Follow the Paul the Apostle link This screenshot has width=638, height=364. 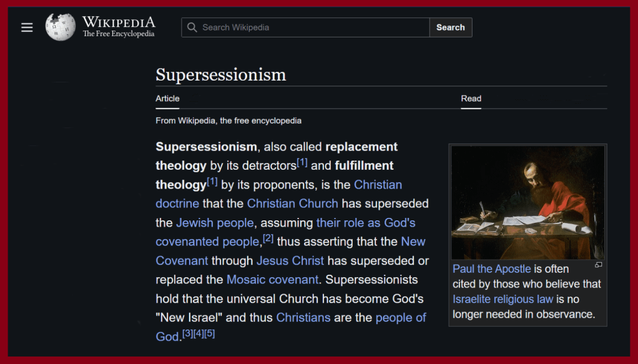click(x=491, y=269)
